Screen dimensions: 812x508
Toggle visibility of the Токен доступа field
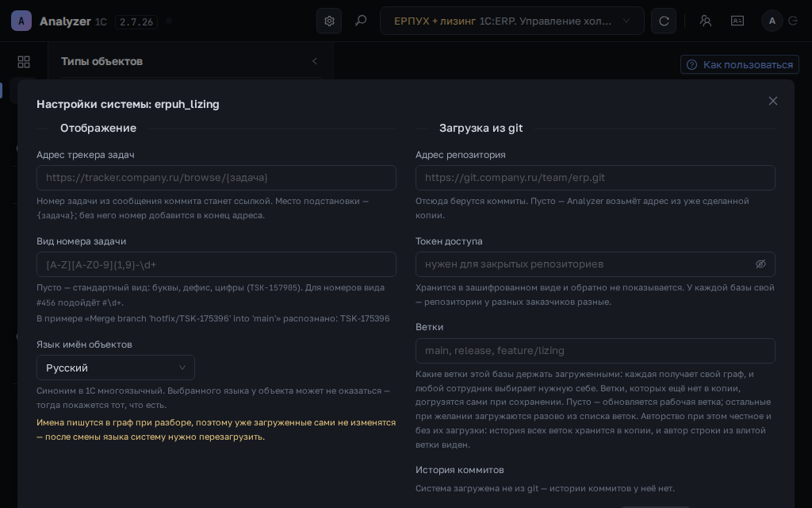click(760, 264)
